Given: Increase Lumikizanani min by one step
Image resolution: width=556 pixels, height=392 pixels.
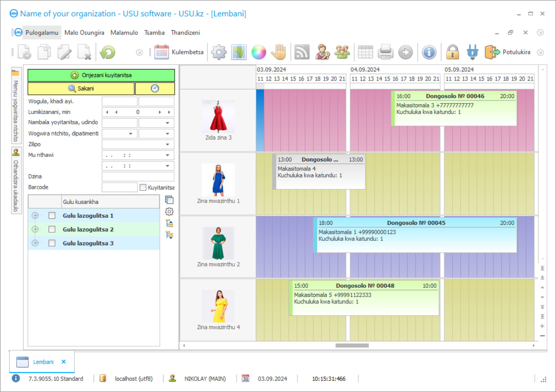Looking at the screenshot, I should [160, 112].
